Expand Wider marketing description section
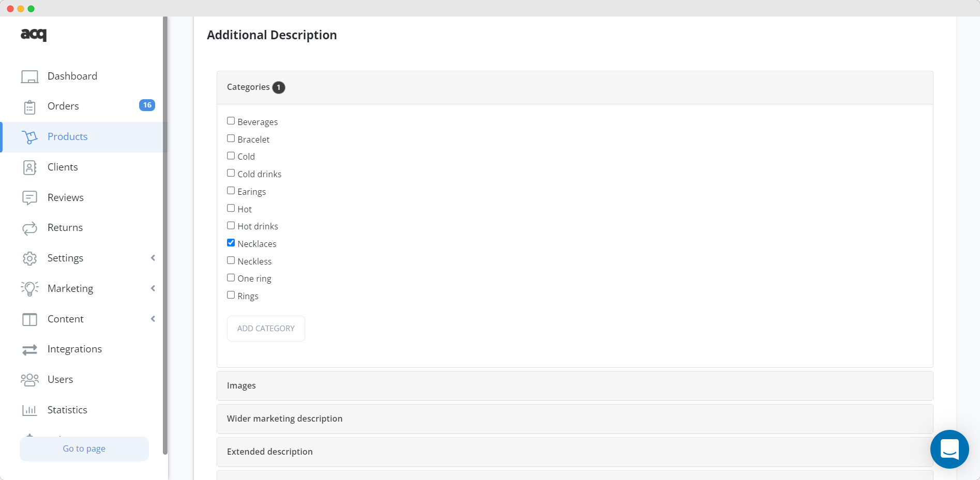 pos(575,419)
